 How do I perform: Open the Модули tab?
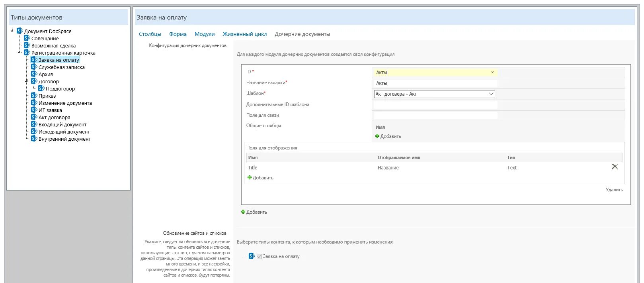coord(205,34)
